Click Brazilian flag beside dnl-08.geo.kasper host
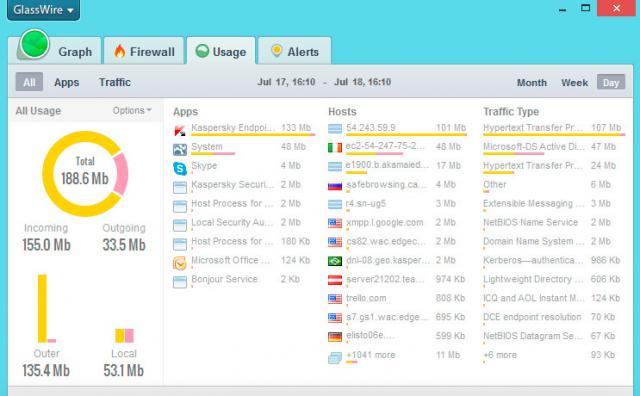 (335, 260)
